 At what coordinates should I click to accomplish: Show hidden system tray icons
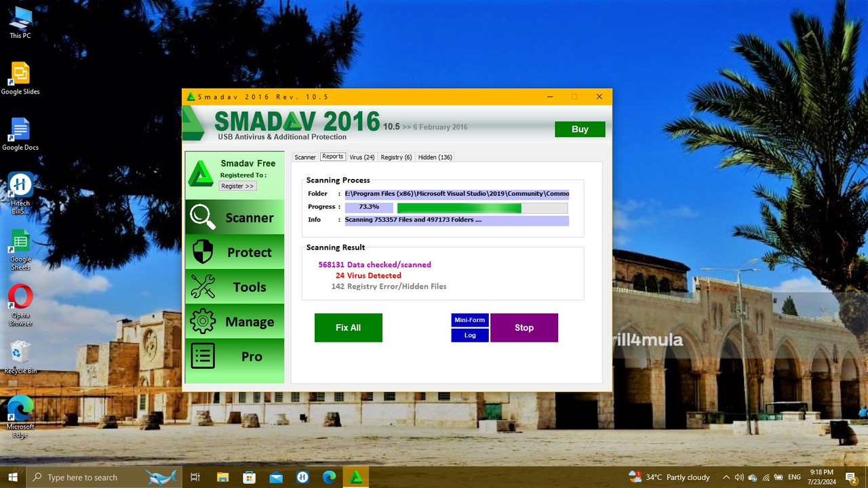tap(726, 477)
